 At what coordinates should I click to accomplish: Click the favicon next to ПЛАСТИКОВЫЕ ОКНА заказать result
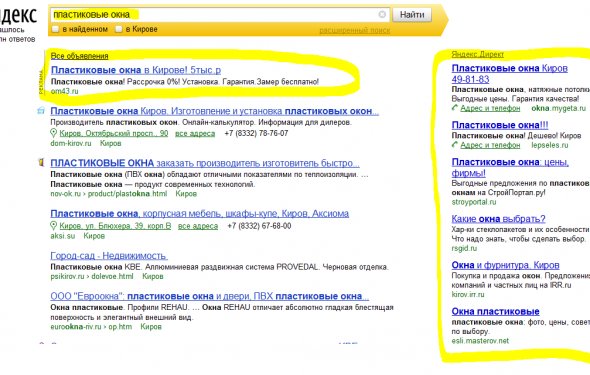pyautogui.click(x=41, y=162)
